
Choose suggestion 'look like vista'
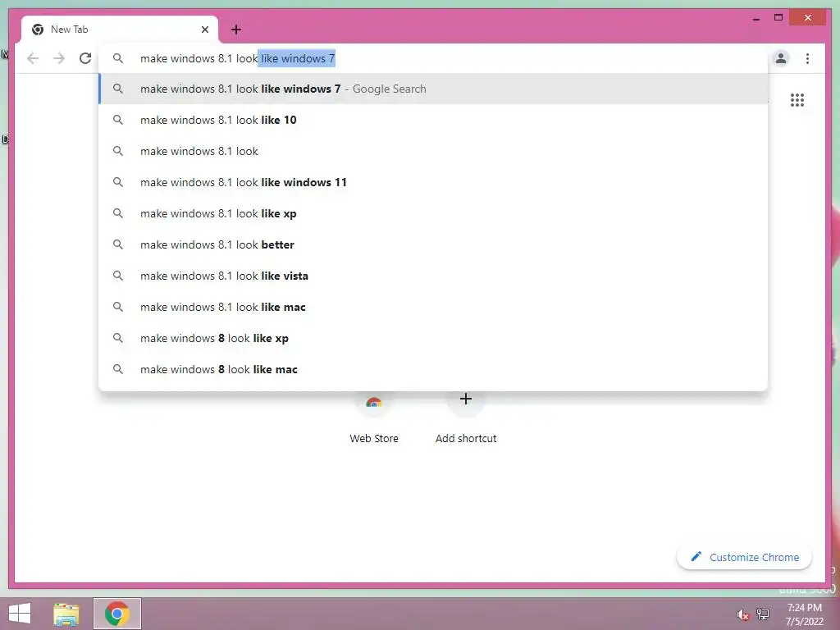433,276
